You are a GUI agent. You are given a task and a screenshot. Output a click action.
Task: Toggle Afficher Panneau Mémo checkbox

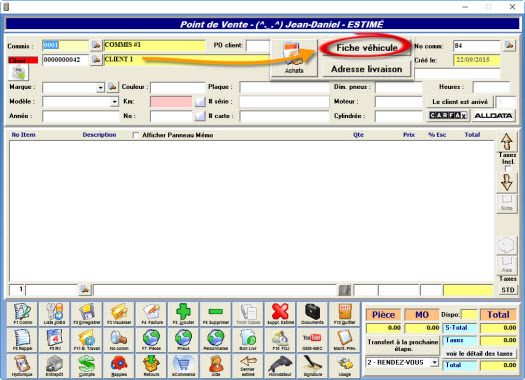136,135
